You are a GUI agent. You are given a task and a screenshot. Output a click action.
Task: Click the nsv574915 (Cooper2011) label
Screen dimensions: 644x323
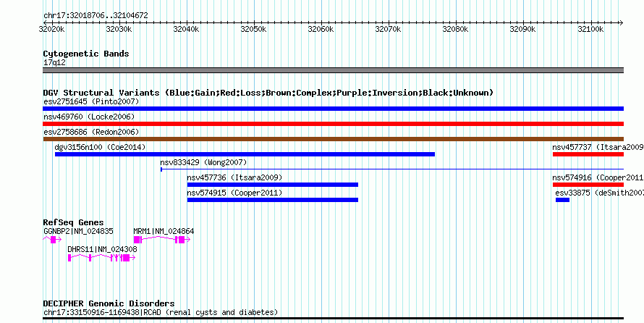coord(234,193)
